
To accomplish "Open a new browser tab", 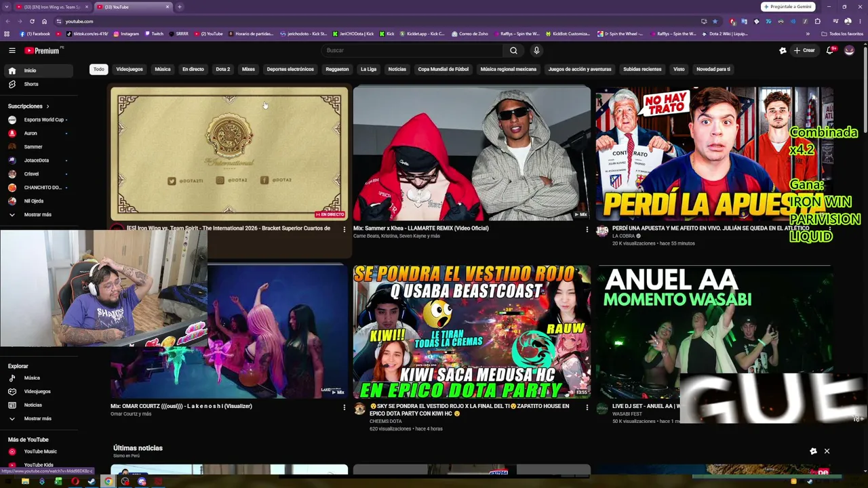I will [180, 7].
